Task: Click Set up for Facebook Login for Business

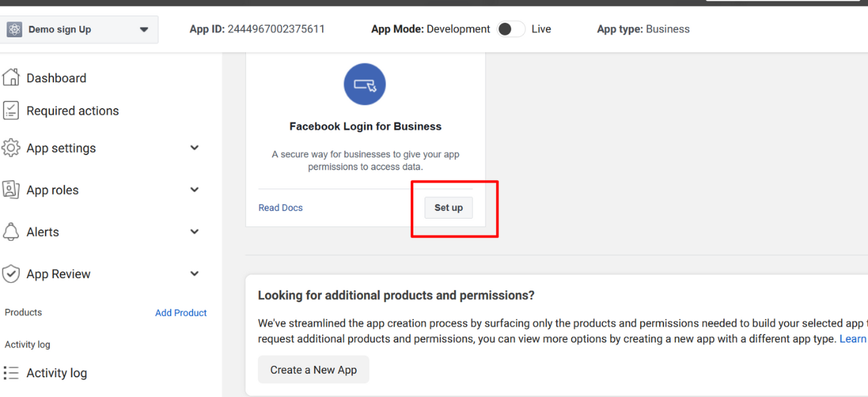Action: coord(448,208)
